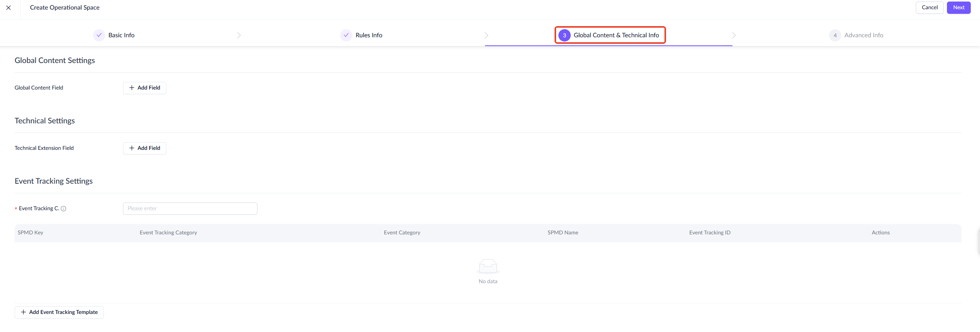Focus the Event Tracking input field

tap(190, 209)
